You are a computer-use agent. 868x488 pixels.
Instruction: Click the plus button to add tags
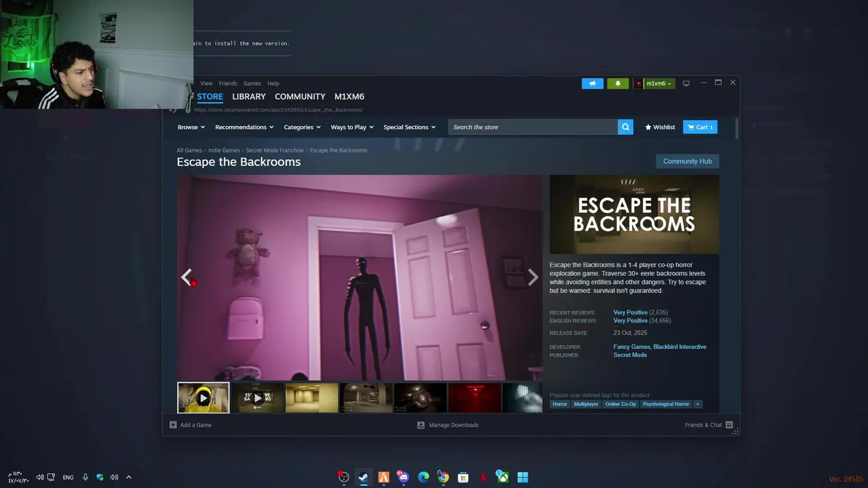click(x=697, y=404)
